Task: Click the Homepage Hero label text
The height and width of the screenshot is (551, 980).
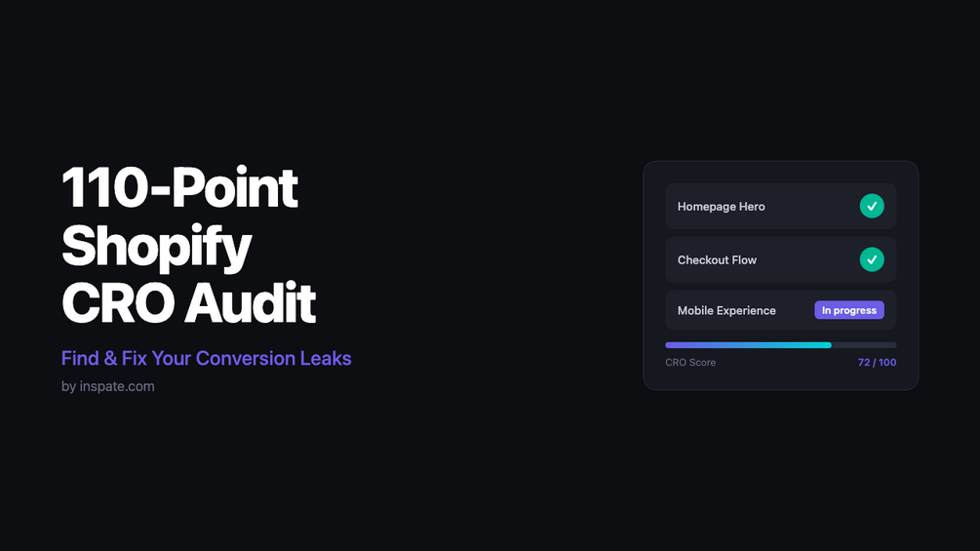Action: click(721, 206)
